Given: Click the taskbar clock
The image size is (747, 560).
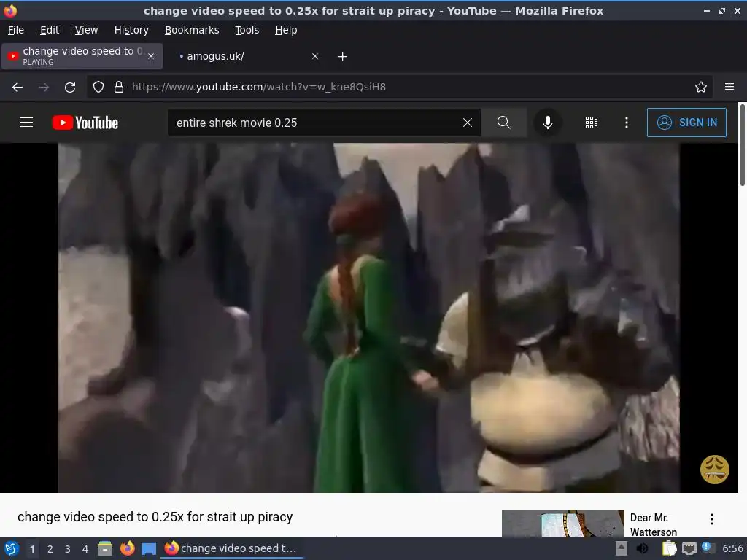Looking at the screenshot, I should point(732,548).
